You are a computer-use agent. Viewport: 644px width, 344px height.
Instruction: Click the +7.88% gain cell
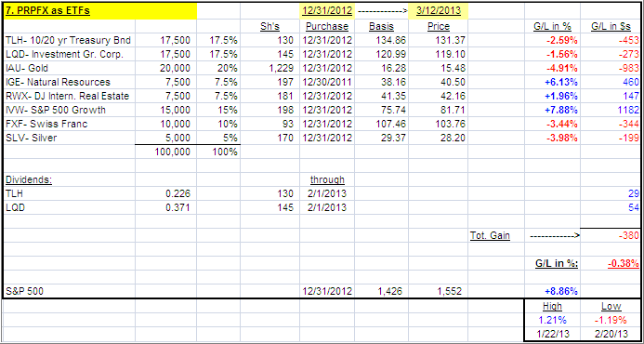point(552,110)
